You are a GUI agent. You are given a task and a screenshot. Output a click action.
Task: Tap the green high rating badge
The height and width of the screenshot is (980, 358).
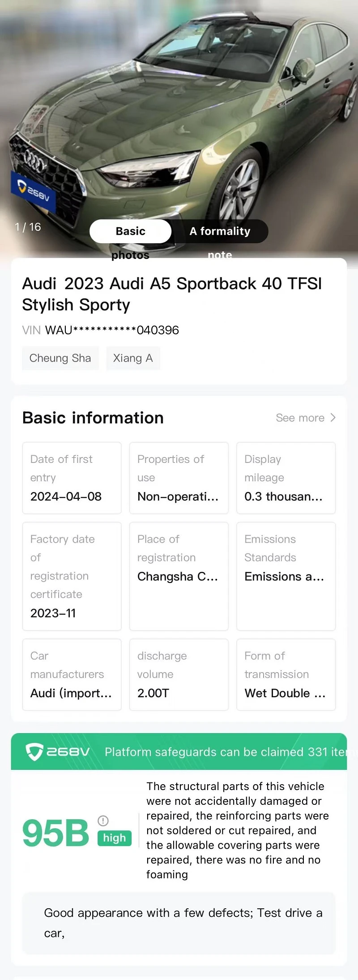115,838
